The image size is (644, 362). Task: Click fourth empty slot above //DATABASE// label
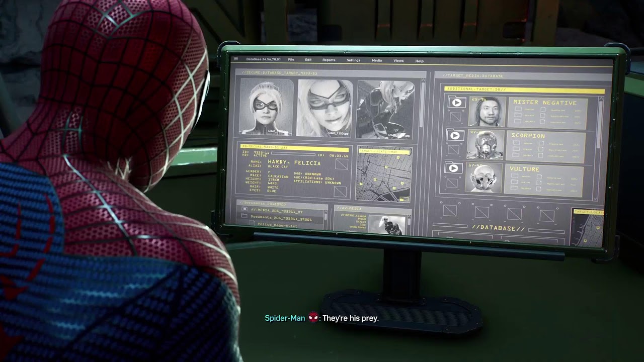[x=546, y=216]
